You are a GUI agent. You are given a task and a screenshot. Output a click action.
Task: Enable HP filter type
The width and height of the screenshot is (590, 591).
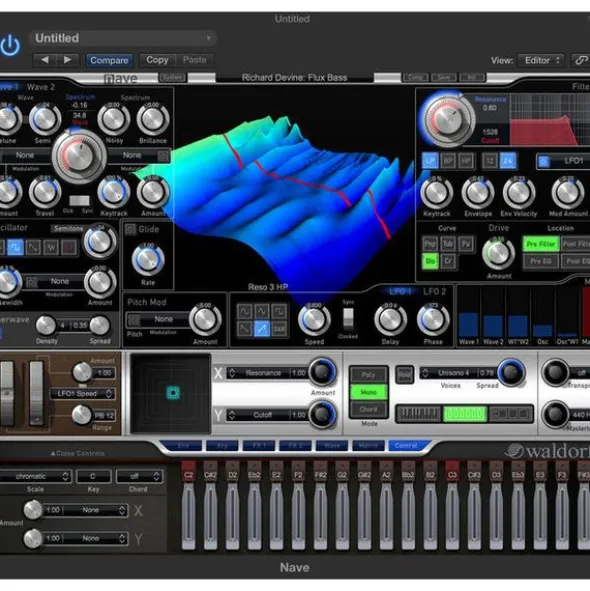pos(466,161)
